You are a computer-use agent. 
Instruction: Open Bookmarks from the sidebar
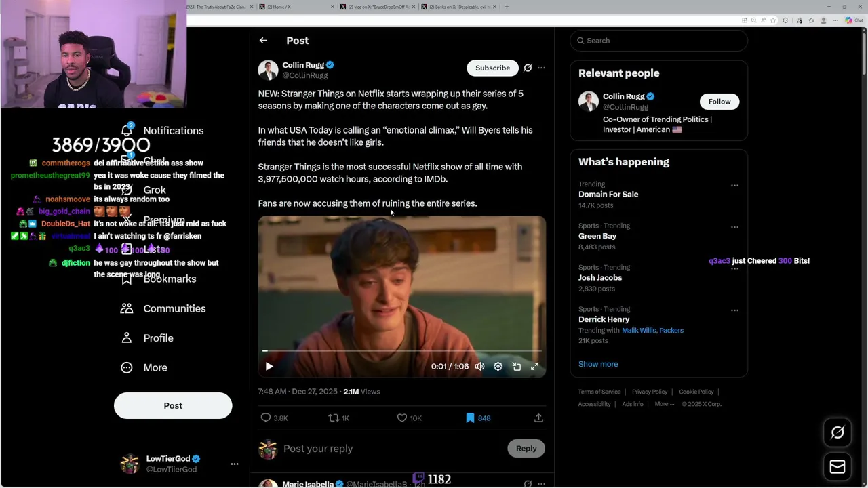pos(159,279)
